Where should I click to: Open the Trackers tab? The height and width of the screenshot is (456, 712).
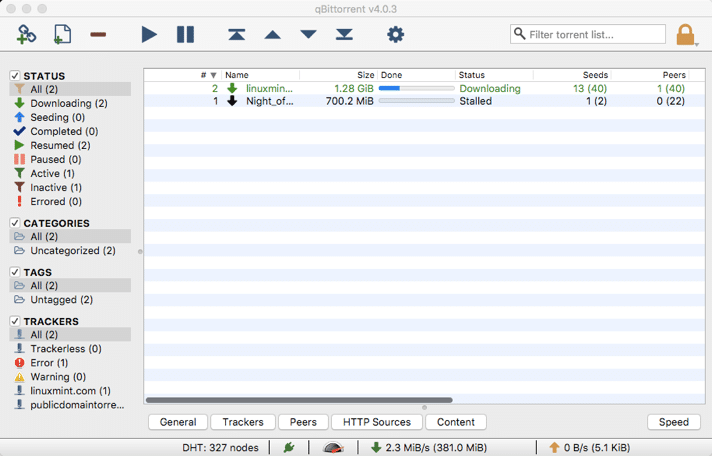point(243,422)
